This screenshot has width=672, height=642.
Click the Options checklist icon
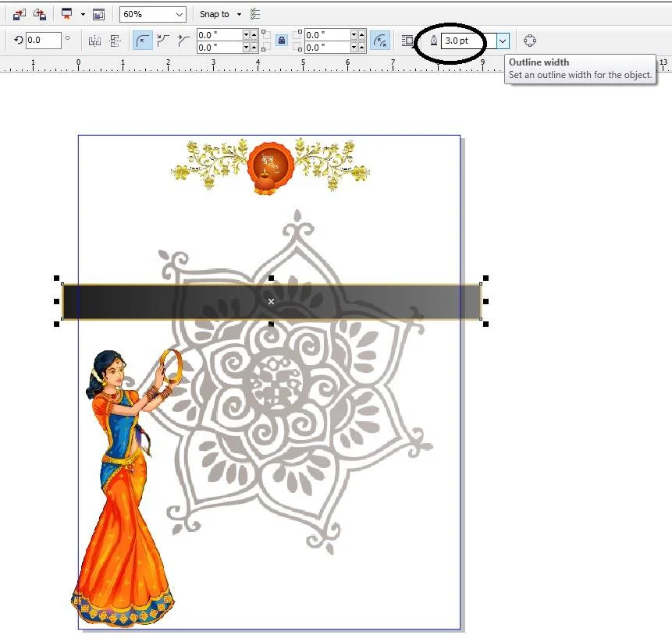255,14
